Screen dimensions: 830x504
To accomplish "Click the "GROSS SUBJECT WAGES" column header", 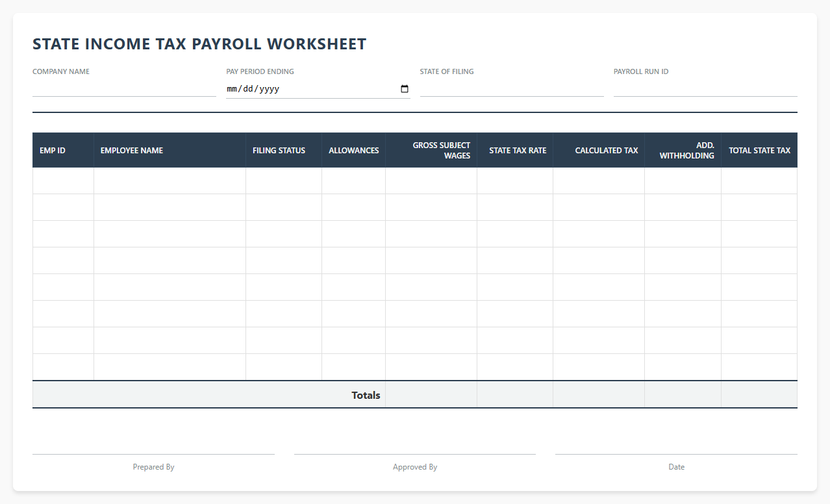I will click(x=431, y=150).
